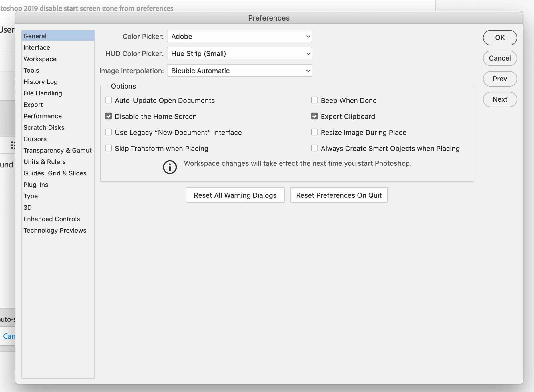
Task: Click the info icon beside workspace notice
Action: [x=170, y=167]
